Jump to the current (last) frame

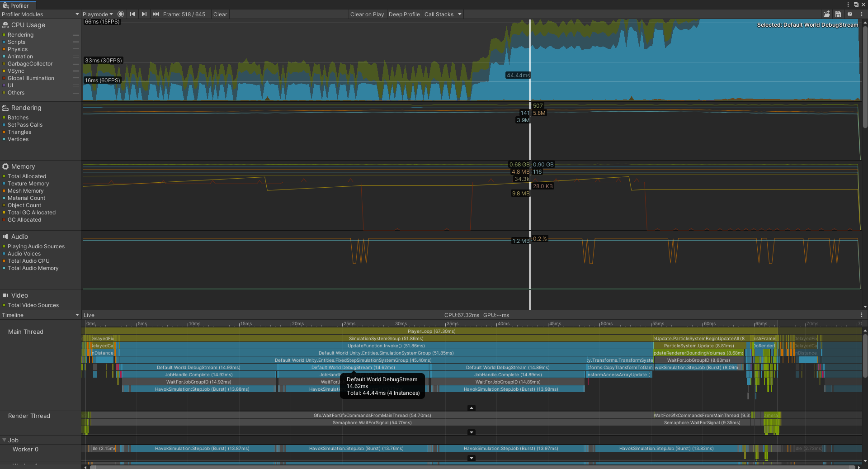(156, 14)
